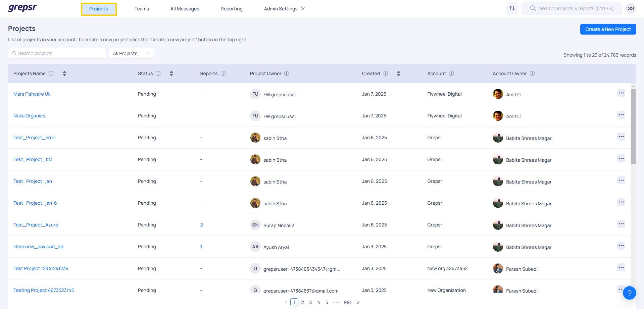Click info icon beside Account Owner header
This screenshot has height=309, width=644.
[532, 73]
